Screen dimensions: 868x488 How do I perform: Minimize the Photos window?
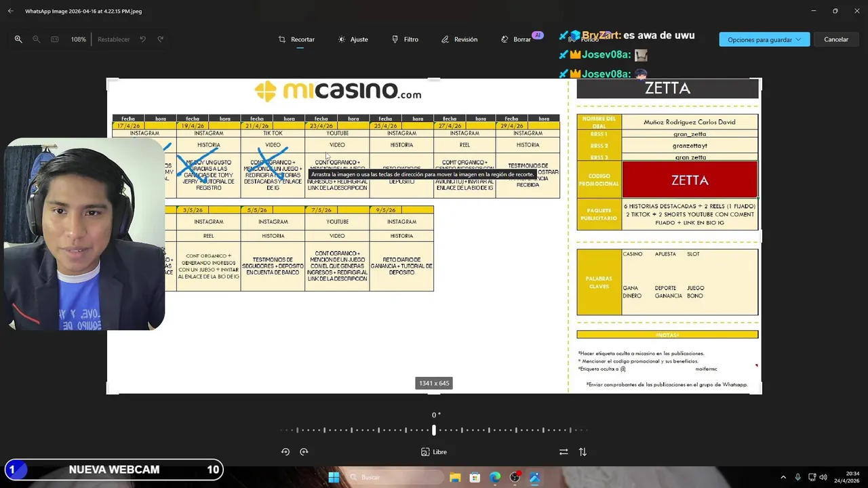pos(814,11)
